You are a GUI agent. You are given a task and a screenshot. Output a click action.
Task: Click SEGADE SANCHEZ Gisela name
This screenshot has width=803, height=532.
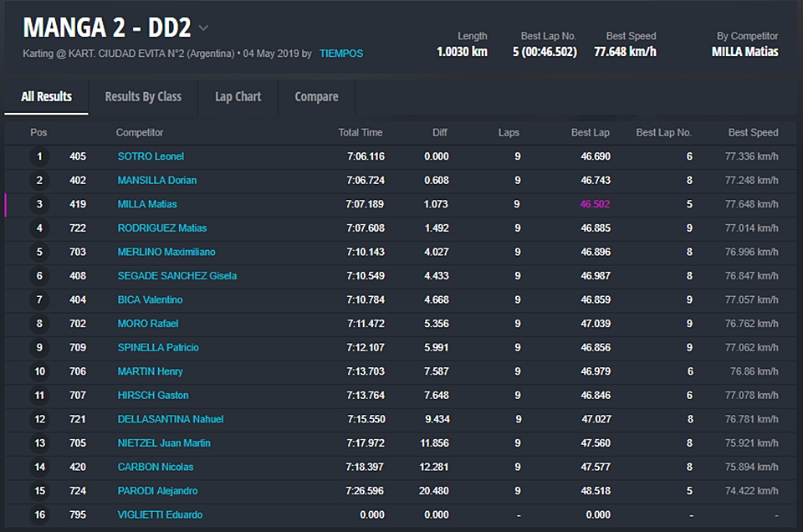coord(176,276)
